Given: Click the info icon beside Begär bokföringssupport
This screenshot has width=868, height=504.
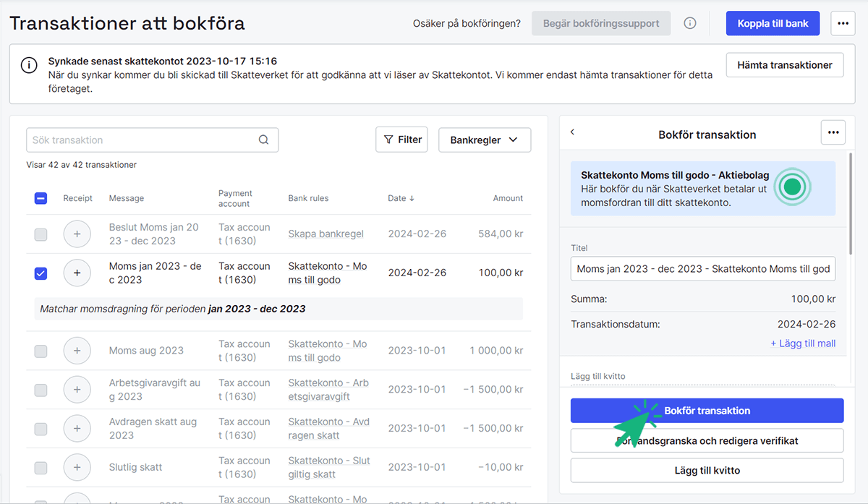Looking at the screenshot, I should [690, 23].
